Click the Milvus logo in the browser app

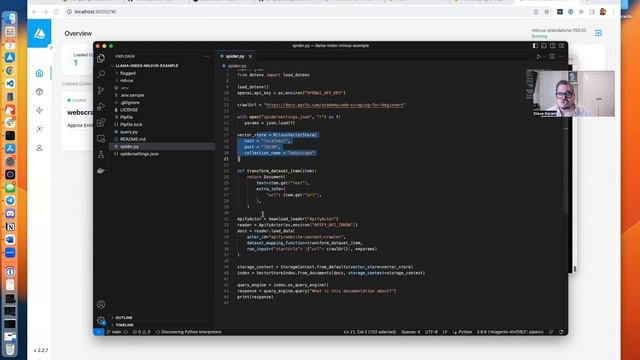click(39, 33)
